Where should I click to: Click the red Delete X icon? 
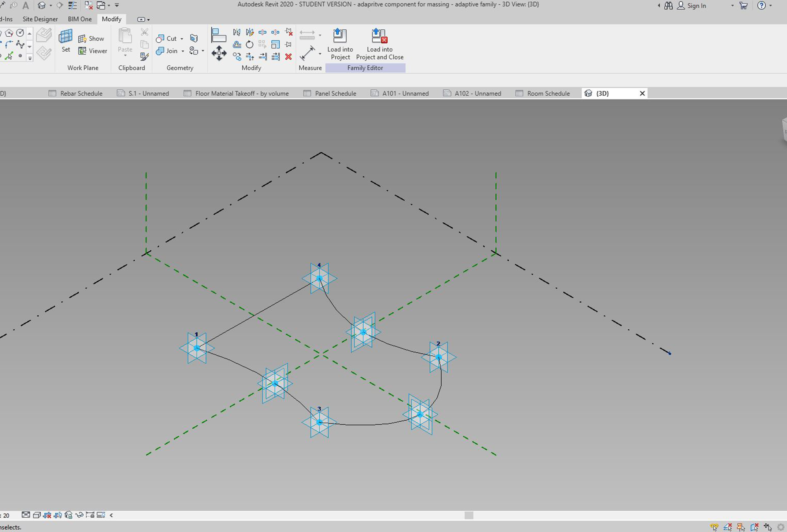click(x=288, y=57)
